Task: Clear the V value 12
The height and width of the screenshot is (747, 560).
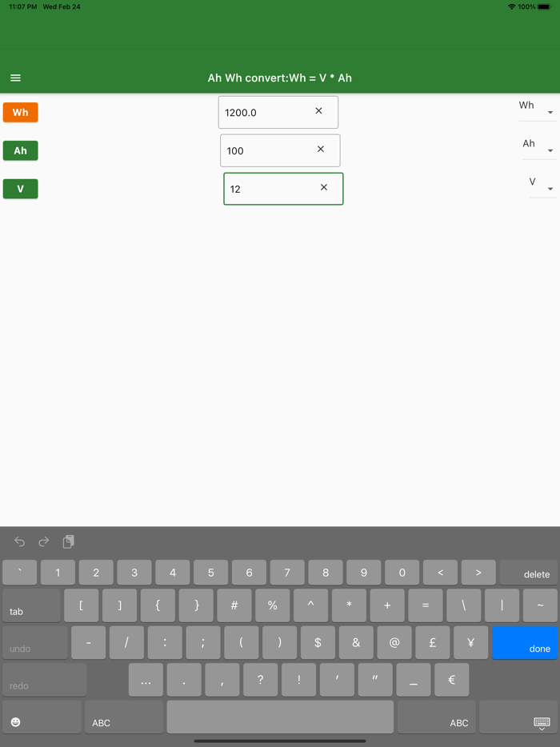Action: pos(324,187)
